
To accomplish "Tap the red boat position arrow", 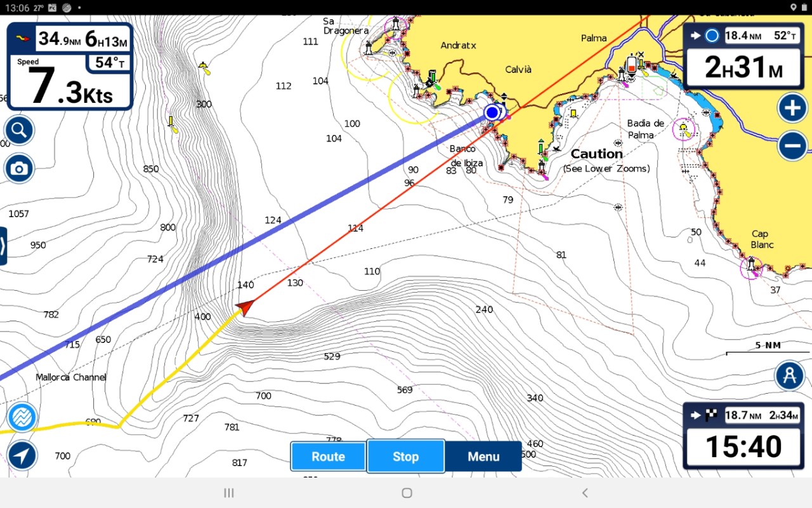I will point(245,308).
